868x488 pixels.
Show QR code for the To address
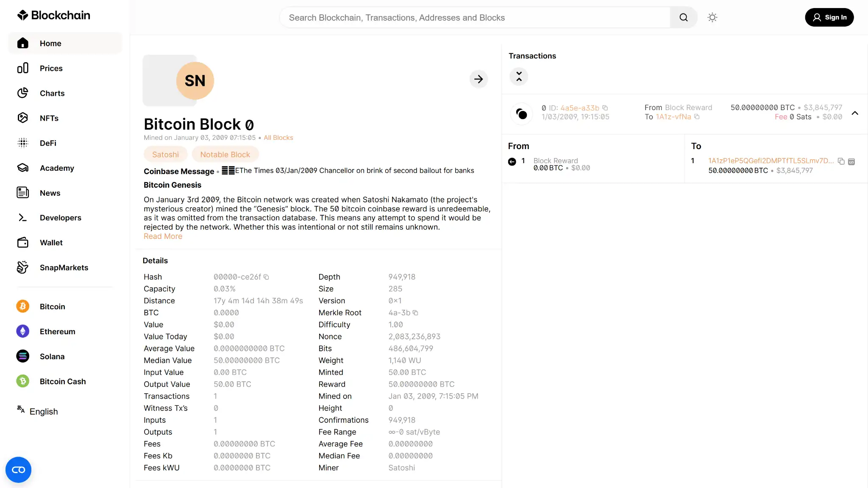click(851, 162)
